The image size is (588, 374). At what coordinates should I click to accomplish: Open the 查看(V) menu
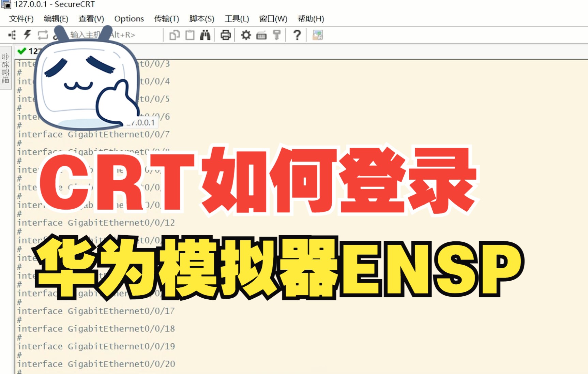[x=91, y=19]
